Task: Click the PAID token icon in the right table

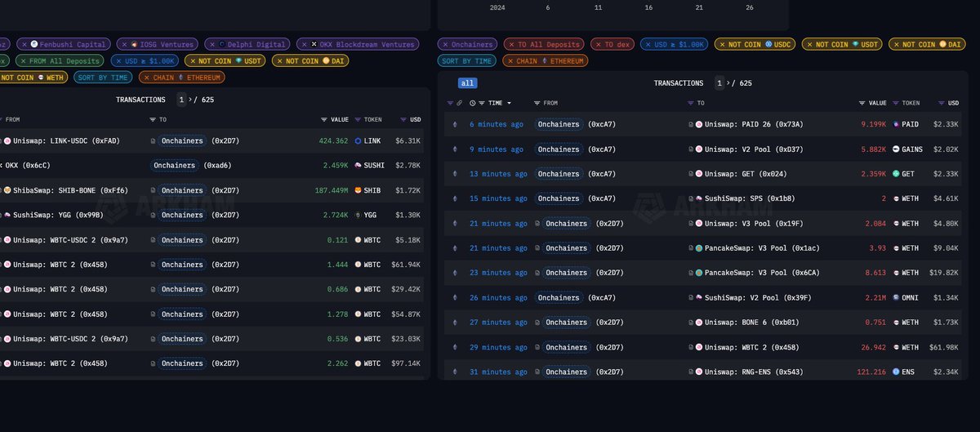Action: click(x=896, y=124)
